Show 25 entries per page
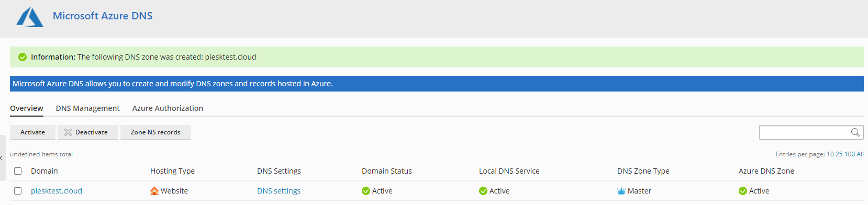Image resolution: width=868 pixels, height=205 pixels. (839, 154)
